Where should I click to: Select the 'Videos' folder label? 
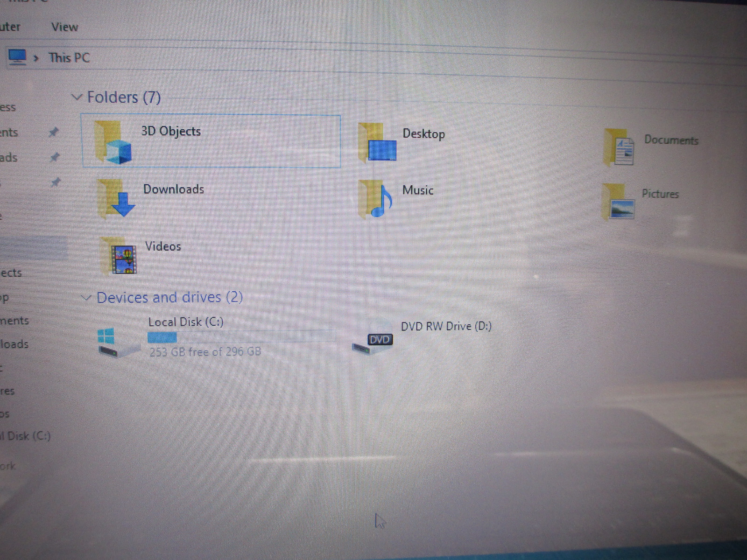163,246
